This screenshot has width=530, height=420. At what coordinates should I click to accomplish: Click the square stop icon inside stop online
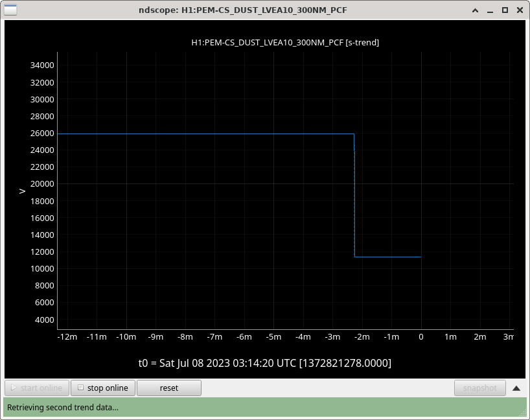80,388
